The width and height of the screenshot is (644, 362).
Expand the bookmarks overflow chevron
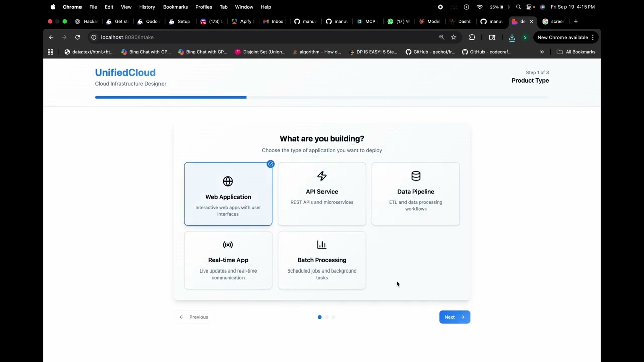542,52
